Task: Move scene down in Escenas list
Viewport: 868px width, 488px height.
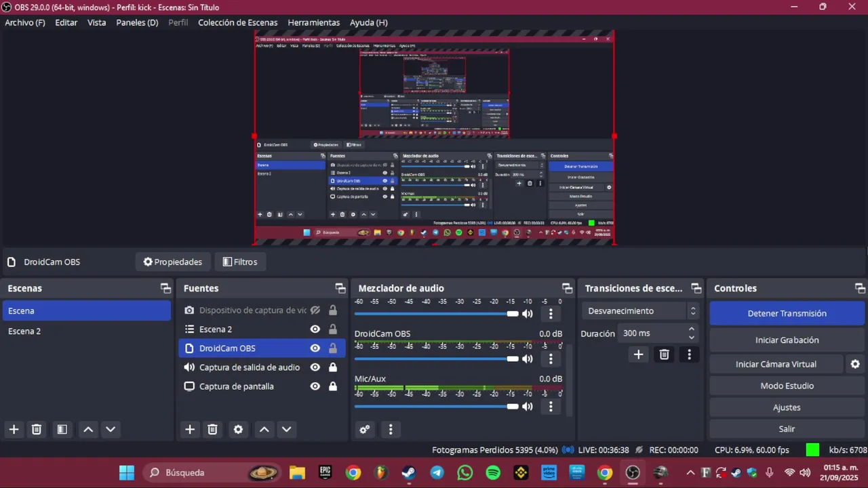Action: (x=111, y=429)
